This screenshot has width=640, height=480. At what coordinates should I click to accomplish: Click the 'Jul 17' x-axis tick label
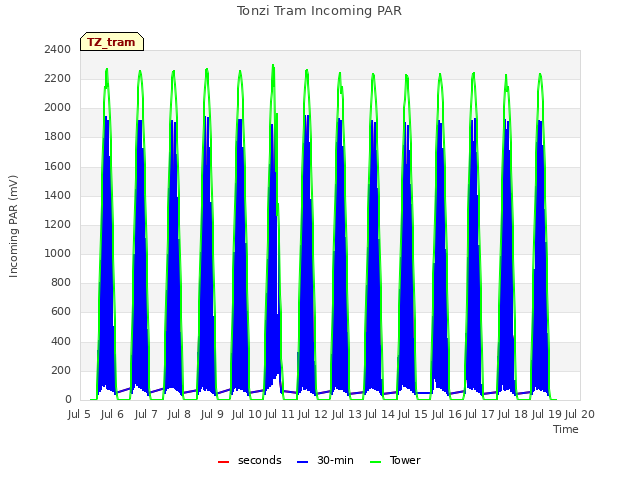(479, 414)
